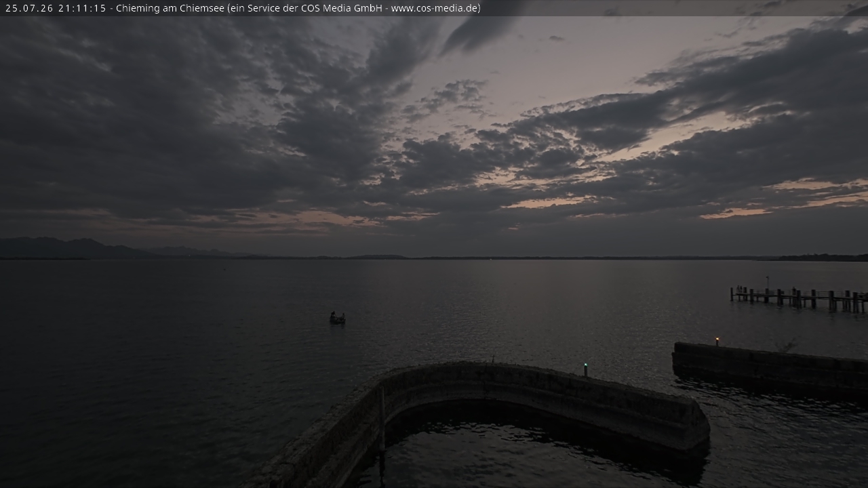Click the orange light on the right wall
Screen dimensions: 868x488
coord(717,339)
